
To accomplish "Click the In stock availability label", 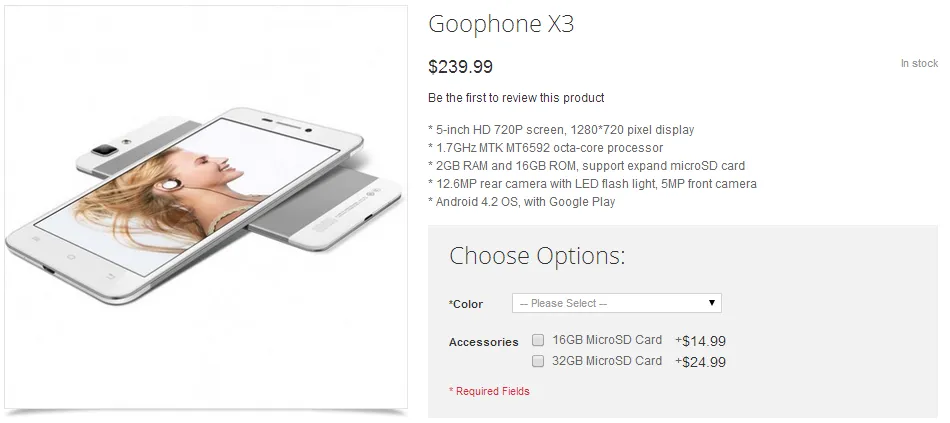I will [918, 63].
